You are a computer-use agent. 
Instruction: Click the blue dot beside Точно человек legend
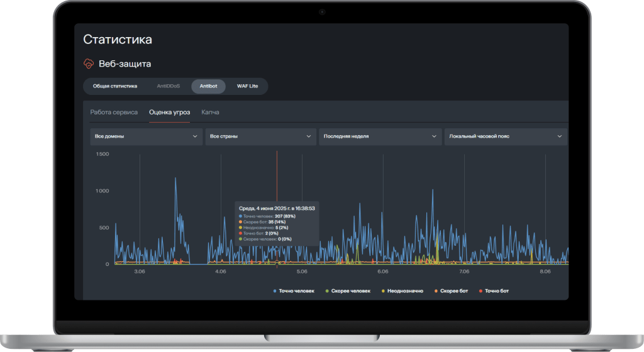275,291
